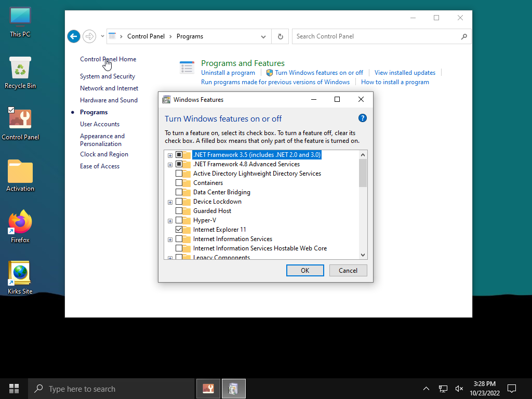Click How to install a program

(395, 82)
